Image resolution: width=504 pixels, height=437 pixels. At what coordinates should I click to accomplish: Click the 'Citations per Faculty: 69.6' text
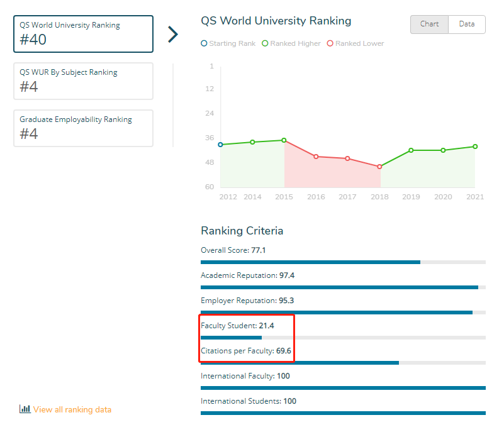(246, 351)
